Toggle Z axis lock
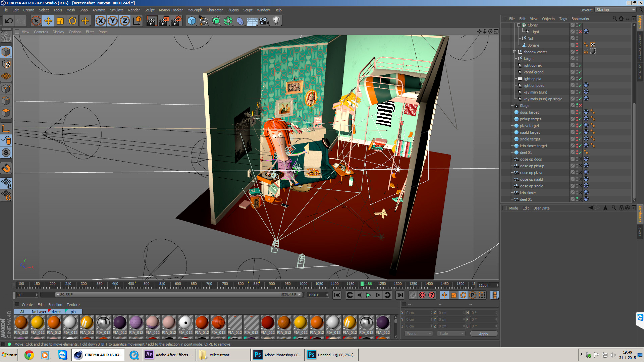Viewport: 644px width, 362px height. 125,21
